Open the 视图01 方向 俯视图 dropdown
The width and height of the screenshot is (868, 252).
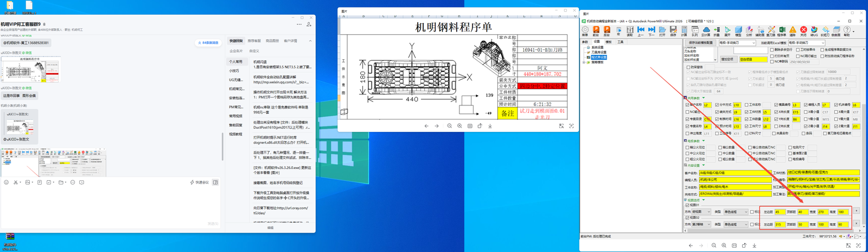tap(701, 212)
